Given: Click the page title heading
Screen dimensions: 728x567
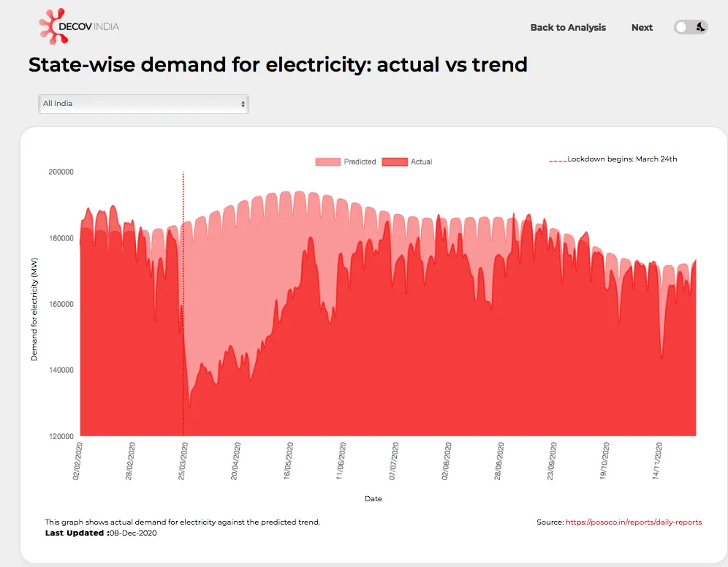Looking at the screenshot, I should (x=278, y=64).
